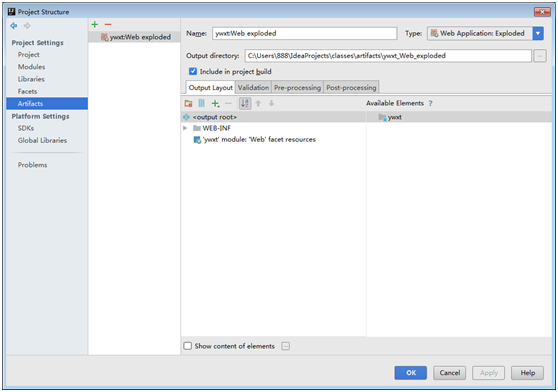
Task: Uncheck Include in project build
Action: [x=193, y=71]
